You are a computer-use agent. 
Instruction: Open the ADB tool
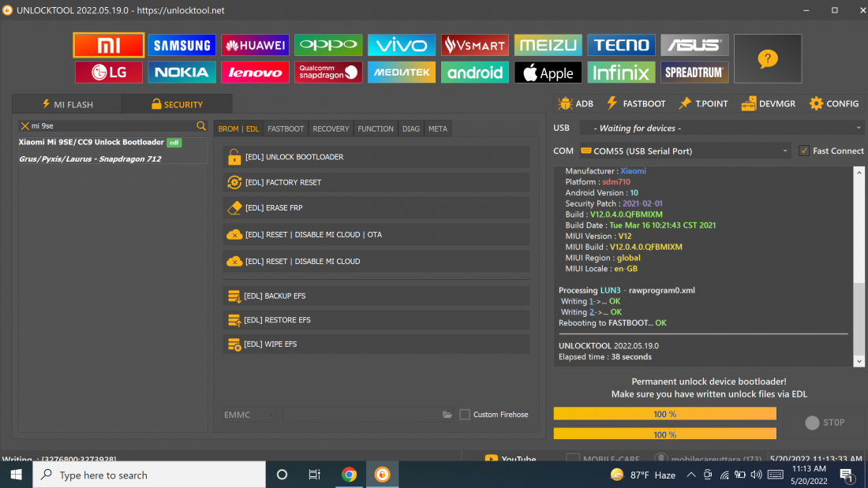pos(576,103)
